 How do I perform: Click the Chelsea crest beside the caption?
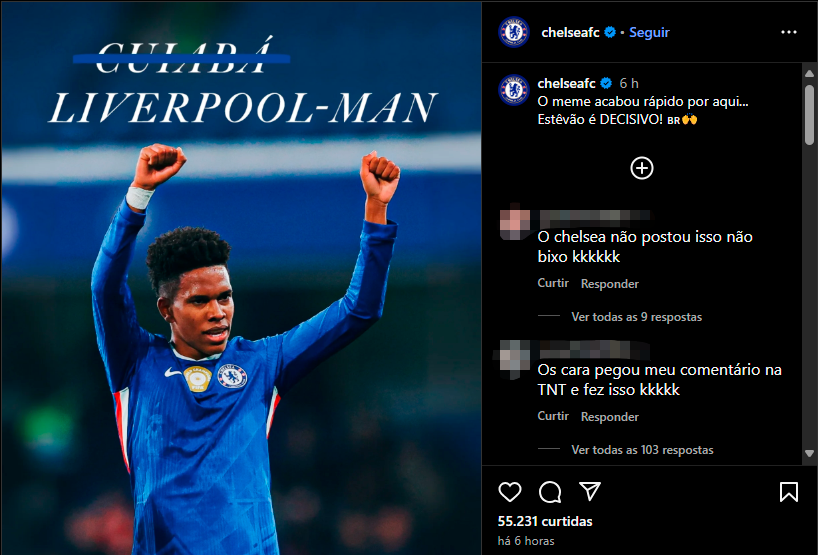click(514, 90)
